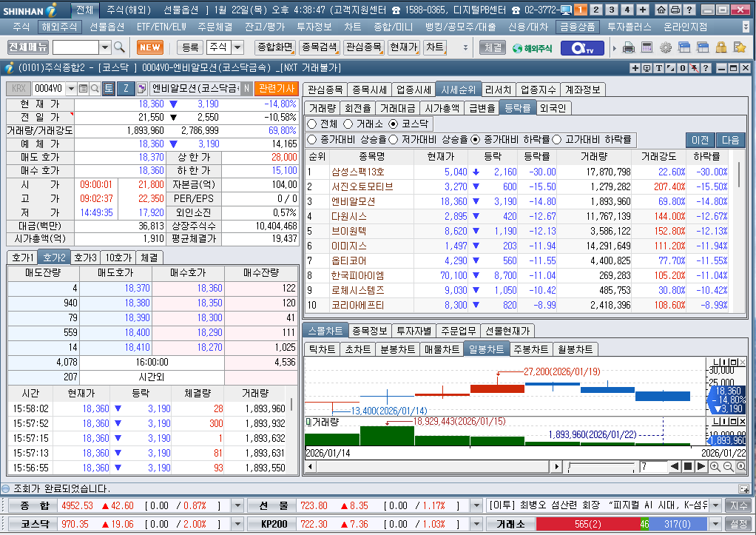The width and height of the screenshot is (756, 535).
Task: Click the N badge next to stock name
Action: point(246,88)
